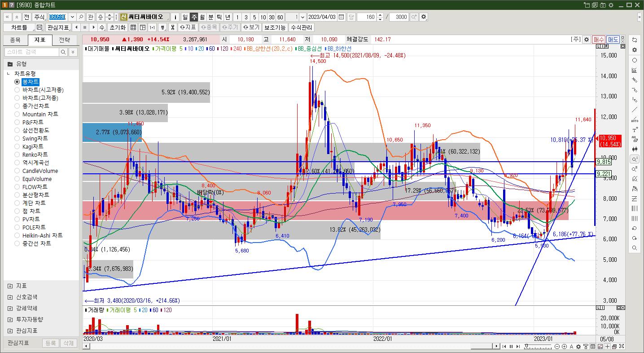This screenshot has width=644, height=353.
Task: Select the 월 (monthly) period button
Action: 202,17
